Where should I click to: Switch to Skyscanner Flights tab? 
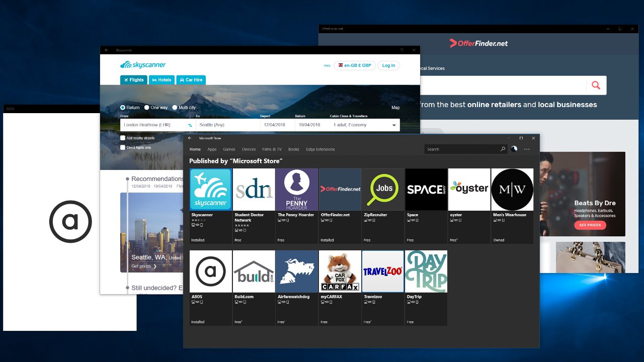(133, 80)
